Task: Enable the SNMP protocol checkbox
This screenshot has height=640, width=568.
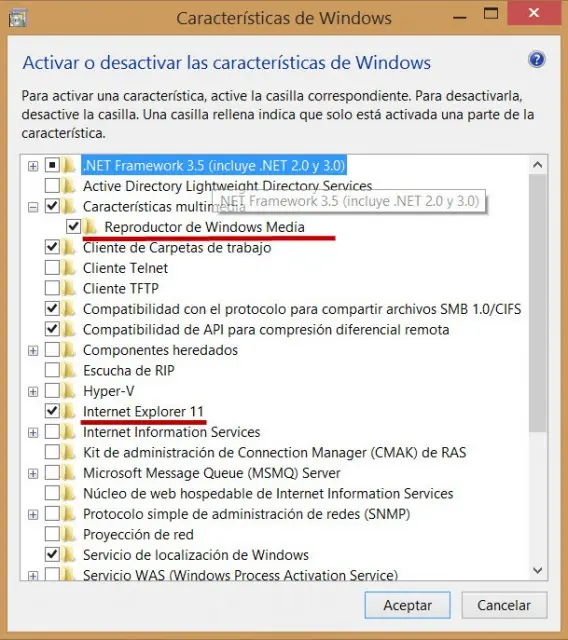Action: coord(52,513)
